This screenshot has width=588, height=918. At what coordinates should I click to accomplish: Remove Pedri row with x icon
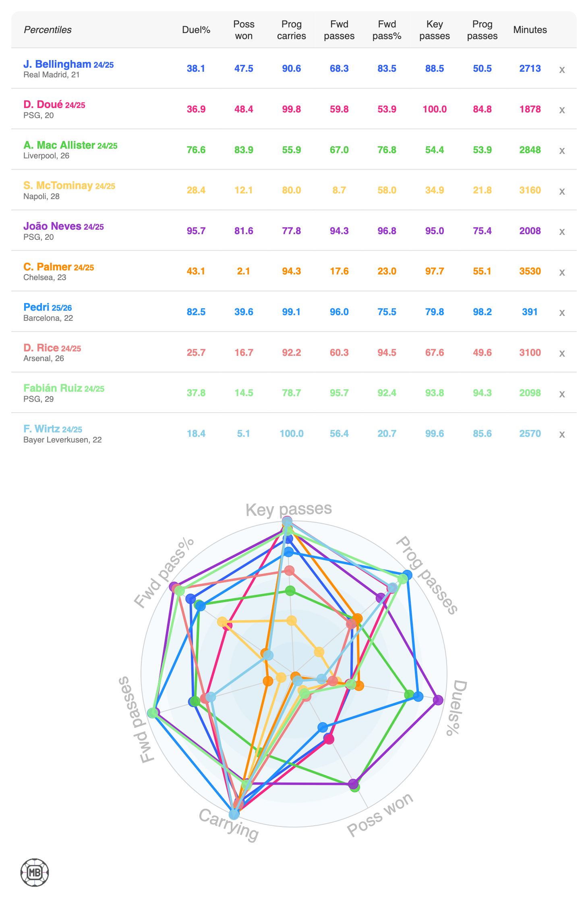tap(562, 313)
